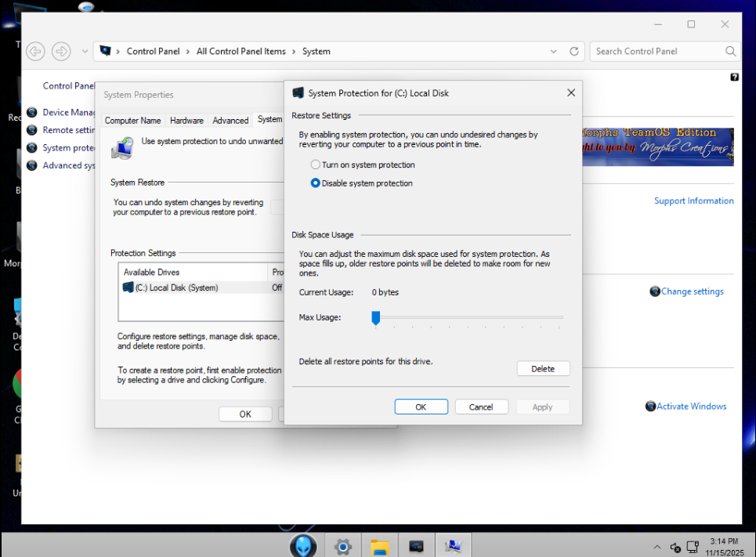
Task: Refresh the Control Panel address bar
Action: (x=574, y=51)
